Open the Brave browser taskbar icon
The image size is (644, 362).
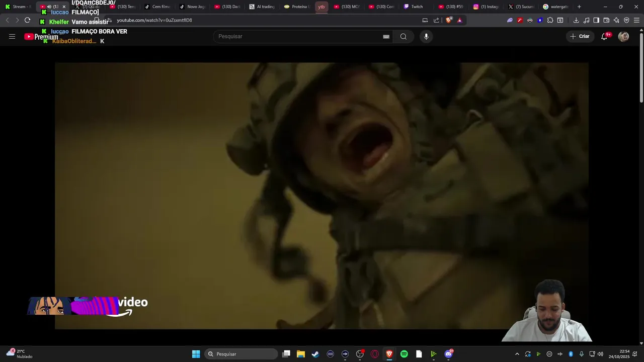[x=389, y=354]
